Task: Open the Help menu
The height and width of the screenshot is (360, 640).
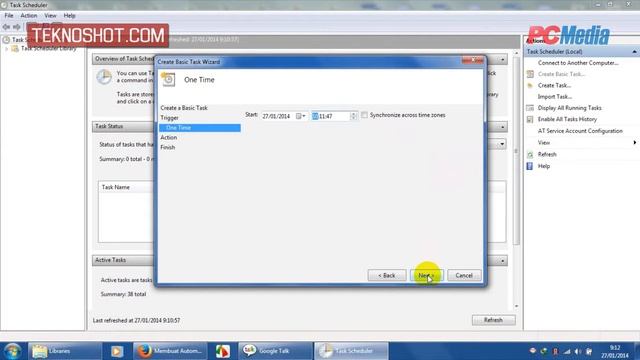Action: click(x=69, y=16)
